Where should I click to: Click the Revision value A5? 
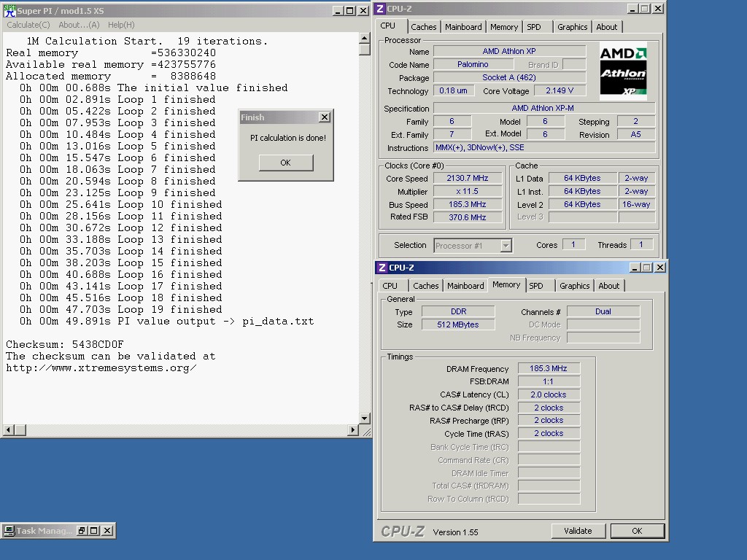[636, 134]
